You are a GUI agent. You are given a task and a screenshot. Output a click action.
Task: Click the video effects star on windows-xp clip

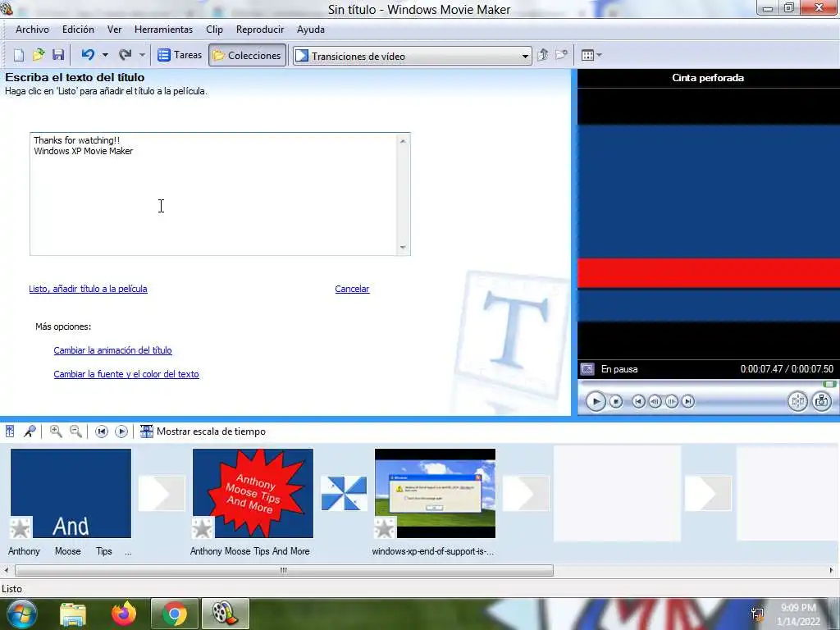coord(385,528)
